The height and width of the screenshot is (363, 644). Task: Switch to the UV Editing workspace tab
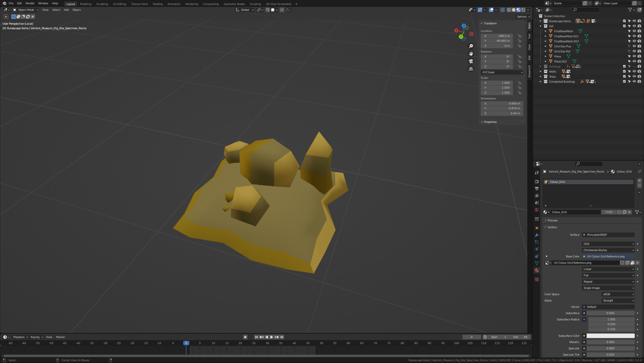coord(120,4)
